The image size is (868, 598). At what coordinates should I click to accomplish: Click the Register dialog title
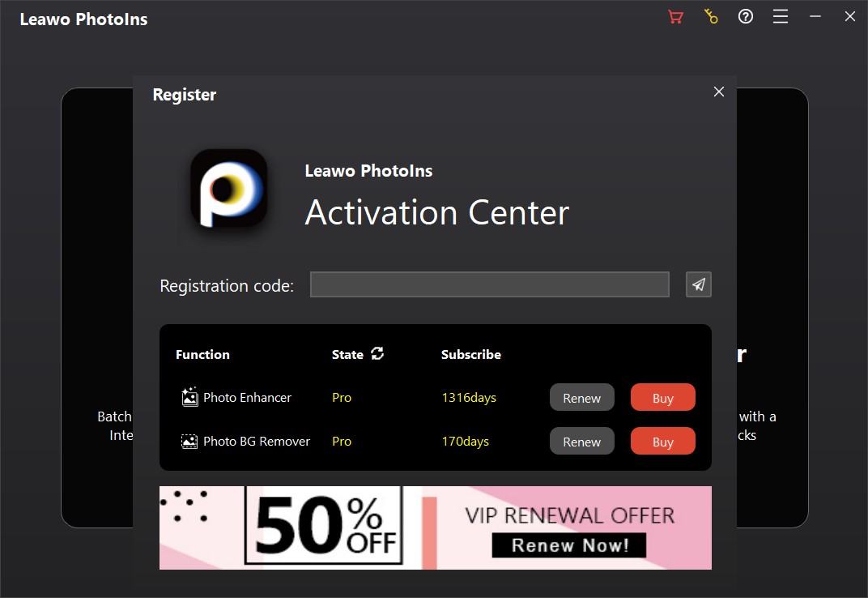(185, 95)
